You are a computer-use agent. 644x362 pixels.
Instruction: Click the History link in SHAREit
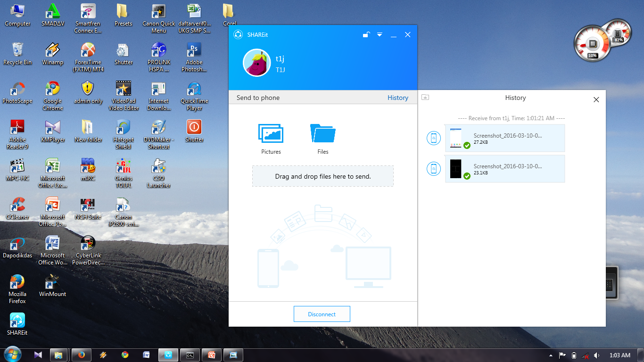pyautogui.click(x=398, y=98)
